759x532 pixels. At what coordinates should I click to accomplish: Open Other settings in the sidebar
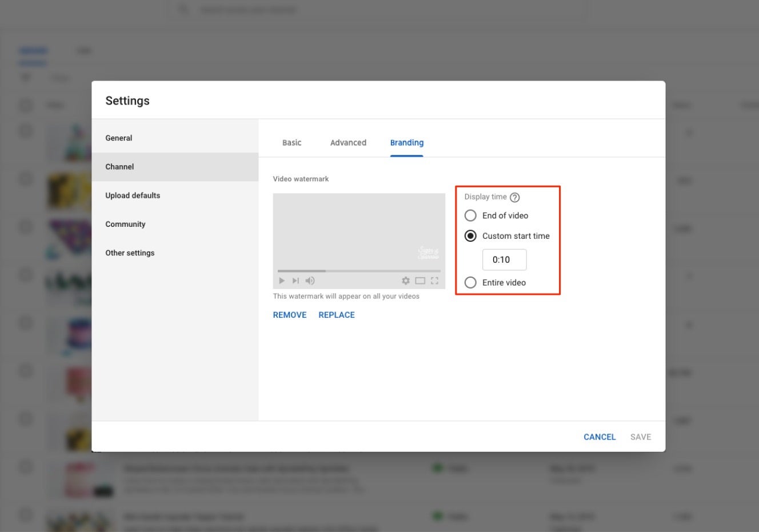(x=130, y=253)
